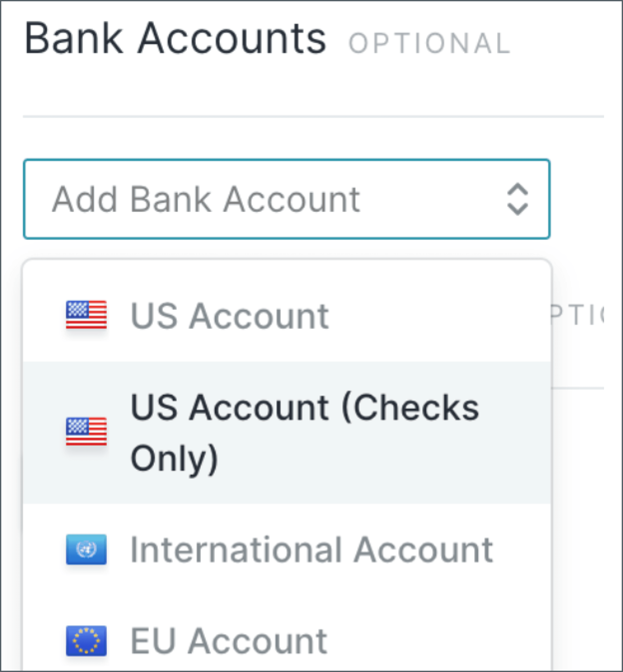623x672 pixels.
Task: Click the Add Bank Account placeholder text
Action: pyautogui.click(x=206, y=200)
